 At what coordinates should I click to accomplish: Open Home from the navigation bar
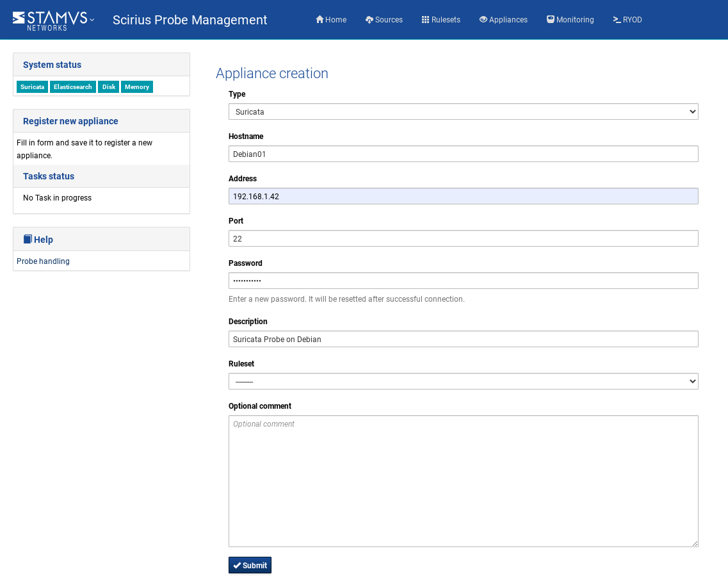tap(331, 20)
